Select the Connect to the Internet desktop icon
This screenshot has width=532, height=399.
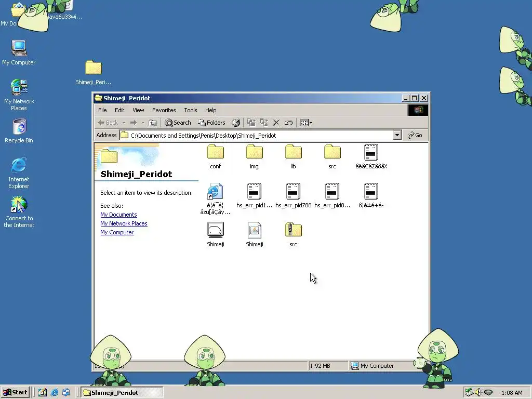[19, 212]
